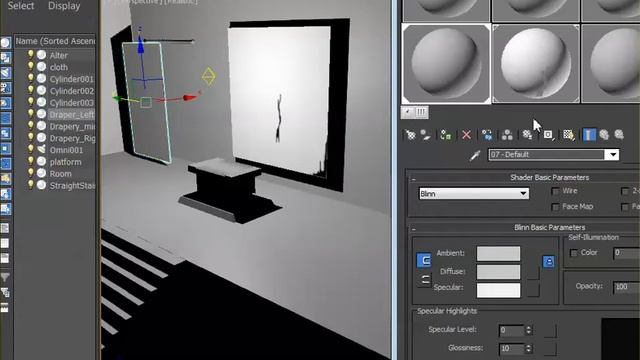This screenshot has width=640, height=360.
Task: Open the Select menu
Action: [x=21, y=6]
